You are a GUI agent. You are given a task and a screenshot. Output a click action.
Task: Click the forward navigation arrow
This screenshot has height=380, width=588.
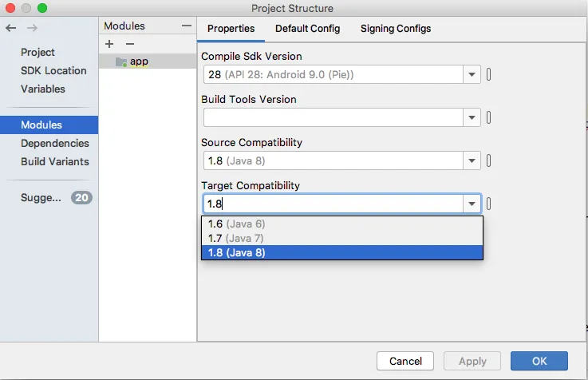pyautogui.click(x=32, y=28)
